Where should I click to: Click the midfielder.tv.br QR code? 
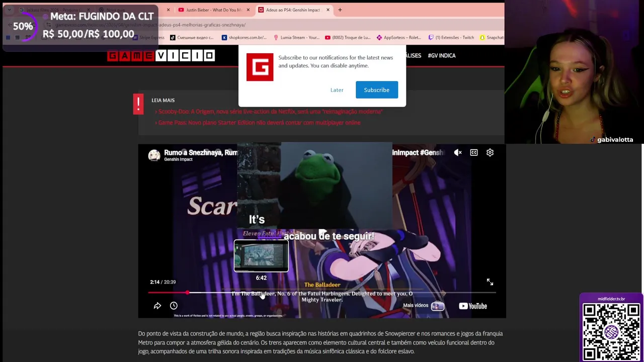(611, 331)
